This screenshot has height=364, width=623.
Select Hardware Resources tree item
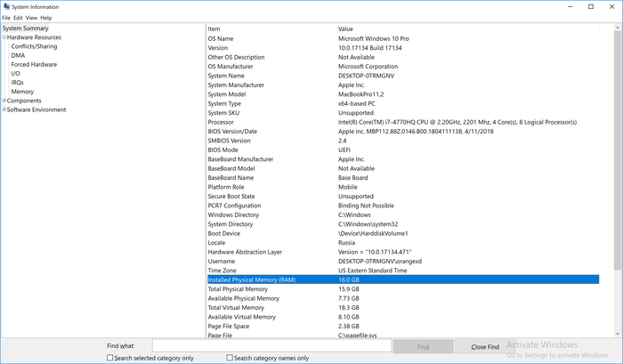tap(34, 37)
